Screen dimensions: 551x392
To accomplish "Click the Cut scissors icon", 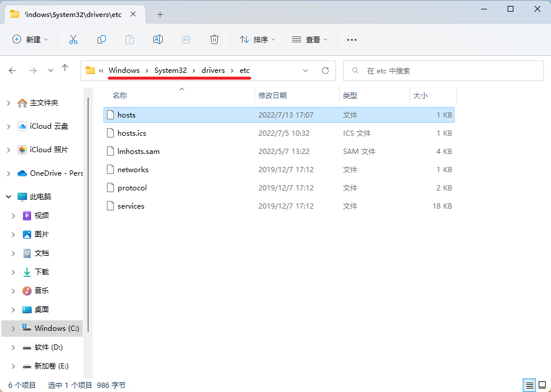I will (73, 39).
